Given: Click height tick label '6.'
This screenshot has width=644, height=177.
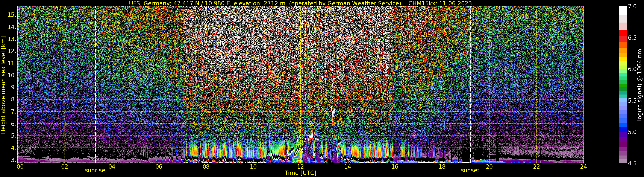Looking at the screenshot, I should [x=14, y=124].
